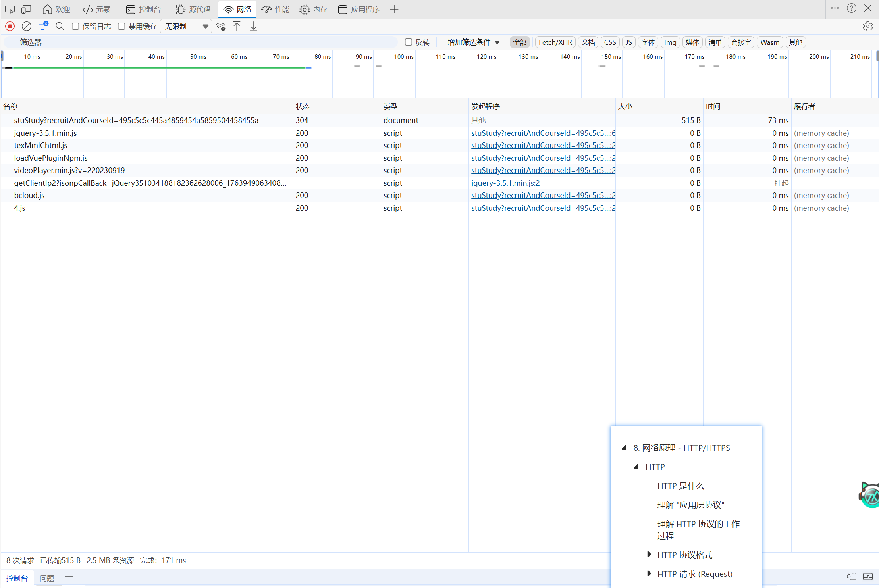This screenshot has height=588, width=879.
Task: Click the stop recording network log icon
Action: 10,26
